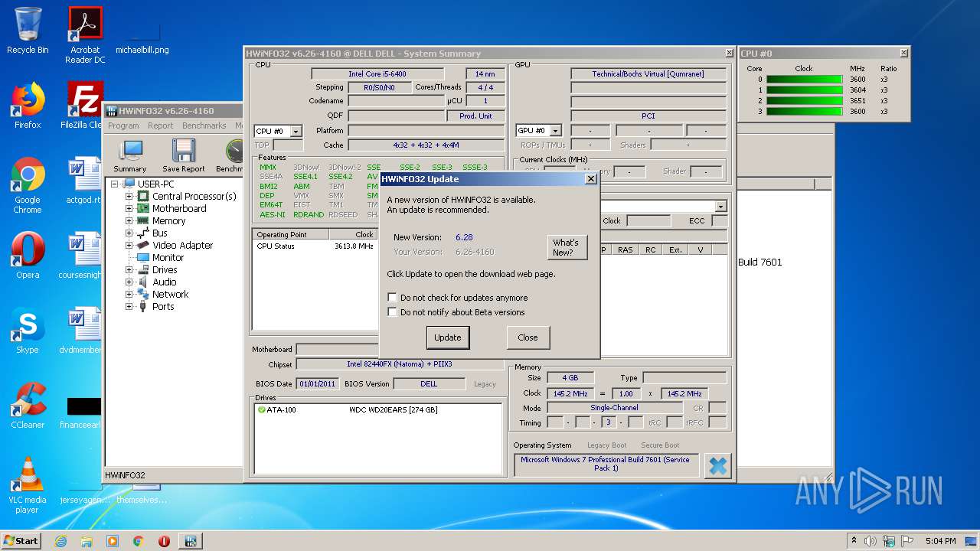Open the Opera desktop icon
Viewport: 980px width, 551px height.
[28, 256]
